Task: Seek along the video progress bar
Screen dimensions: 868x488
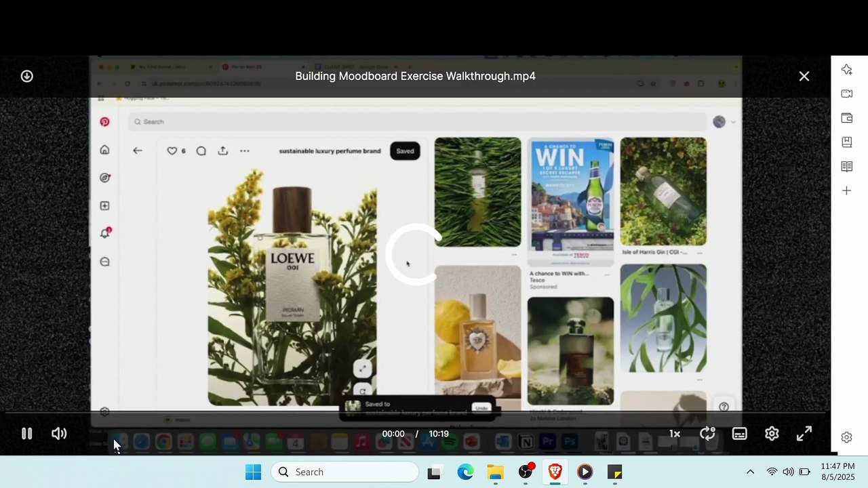Action: 415,412
